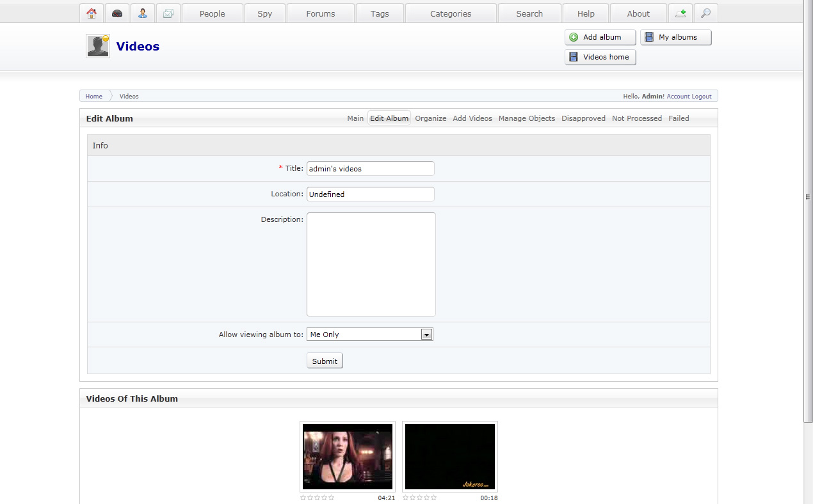The image size is (813, 504).
Task: Open the mail envelope icon tab
Action: click(168, 13)
